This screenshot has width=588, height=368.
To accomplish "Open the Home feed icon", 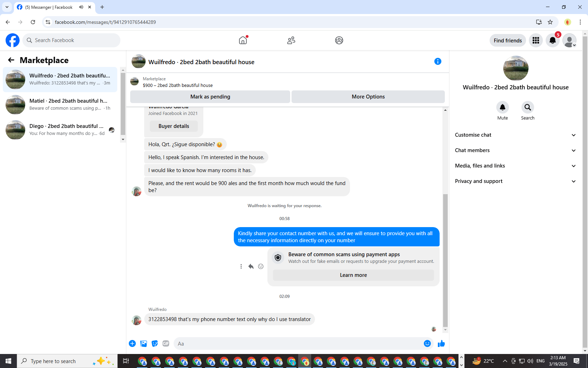I will (x=243, y=40).
